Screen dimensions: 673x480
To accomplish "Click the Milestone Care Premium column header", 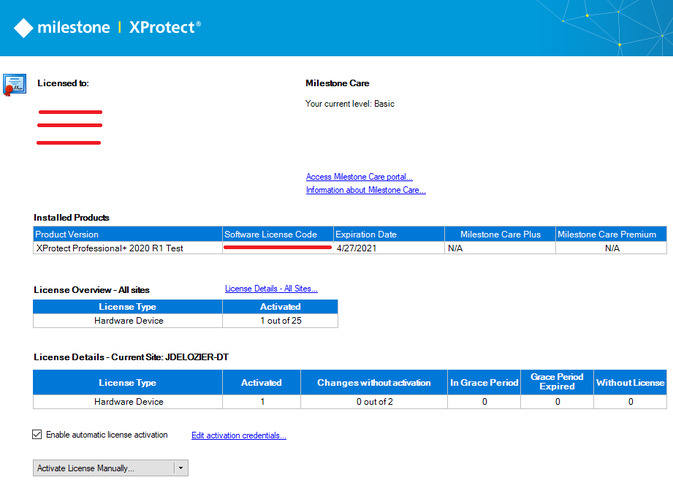I will (x=611, y=234).
